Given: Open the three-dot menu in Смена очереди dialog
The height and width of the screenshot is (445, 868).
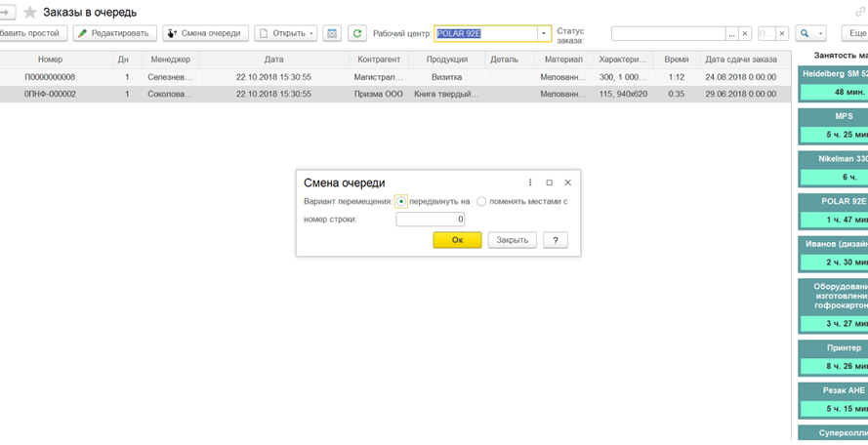Looking at the screenshot, I should click(530, 182).
